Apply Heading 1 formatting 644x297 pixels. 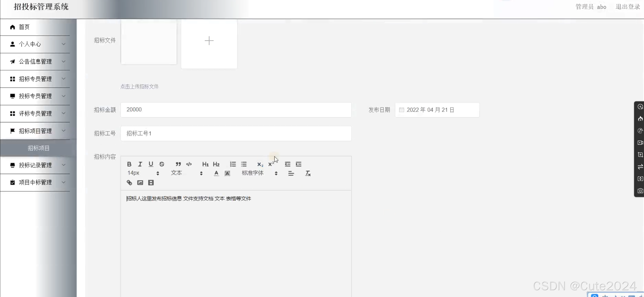(205, 164)
